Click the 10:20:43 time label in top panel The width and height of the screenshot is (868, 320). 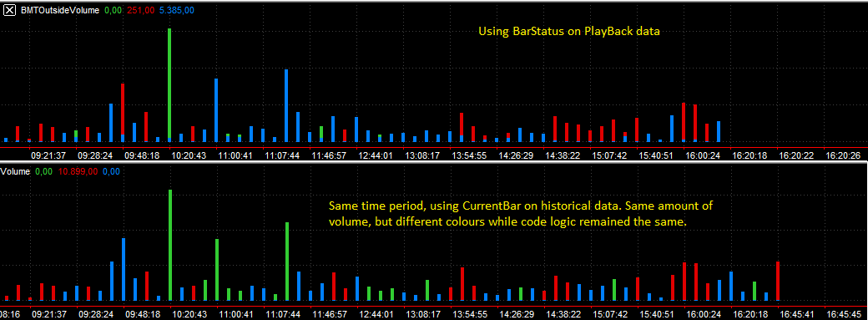189,155
